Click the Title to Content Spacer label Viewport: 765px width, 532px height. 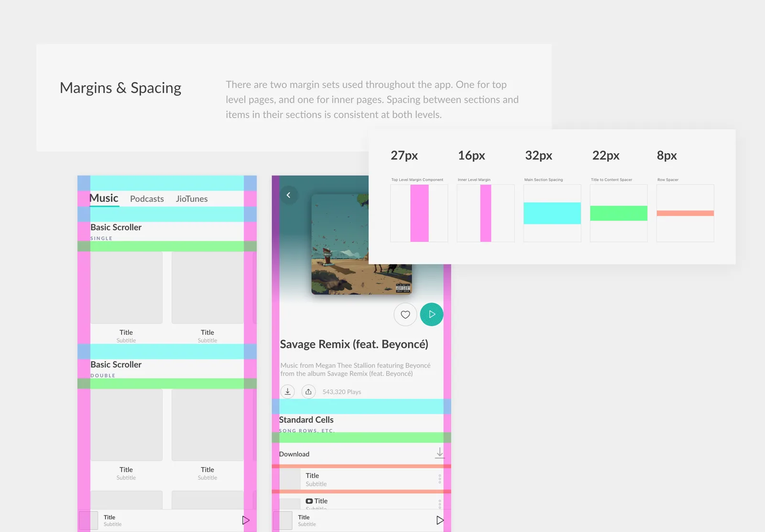tap(612, 180)
